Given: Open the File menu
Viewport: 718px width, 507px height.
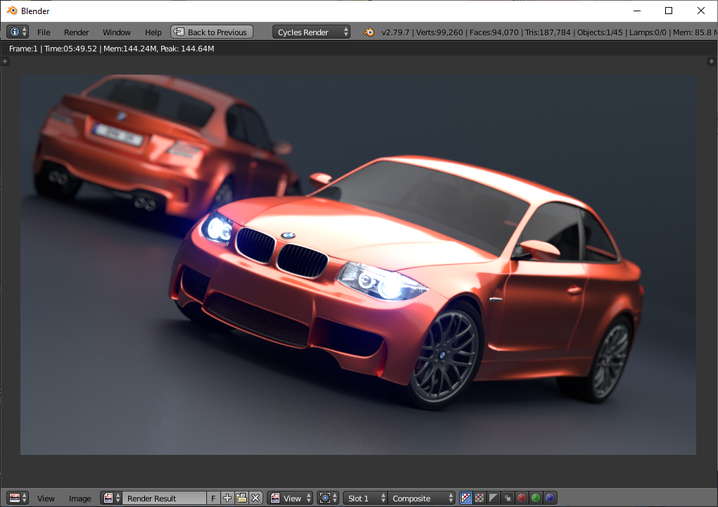Looking at the screenshot, I should click(44, 33).
